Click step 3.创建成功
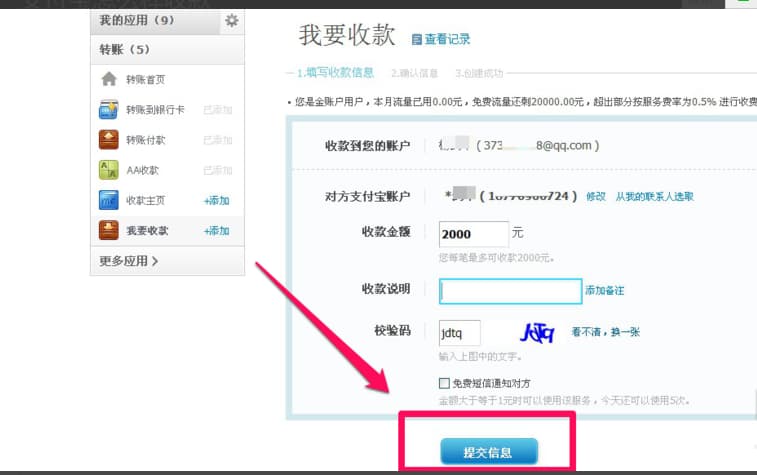757x475 pixels. pyautogui.click(x=479, y=73)
